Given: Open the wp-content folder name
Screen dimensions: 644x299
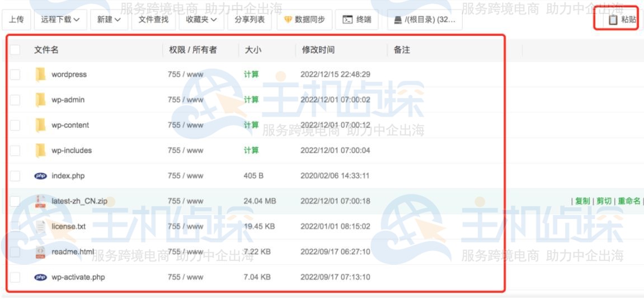Looking at the screenshot, I should coord(70,125).
